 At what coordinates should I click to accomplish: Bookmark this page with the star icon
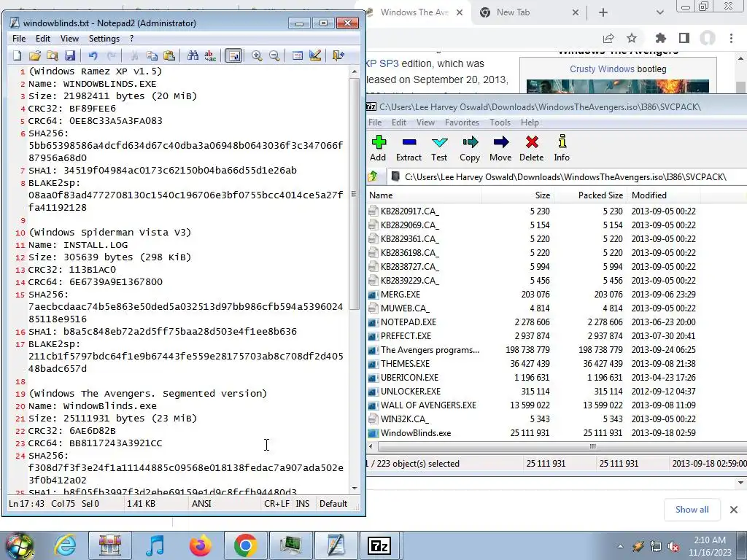click(632, 38)
